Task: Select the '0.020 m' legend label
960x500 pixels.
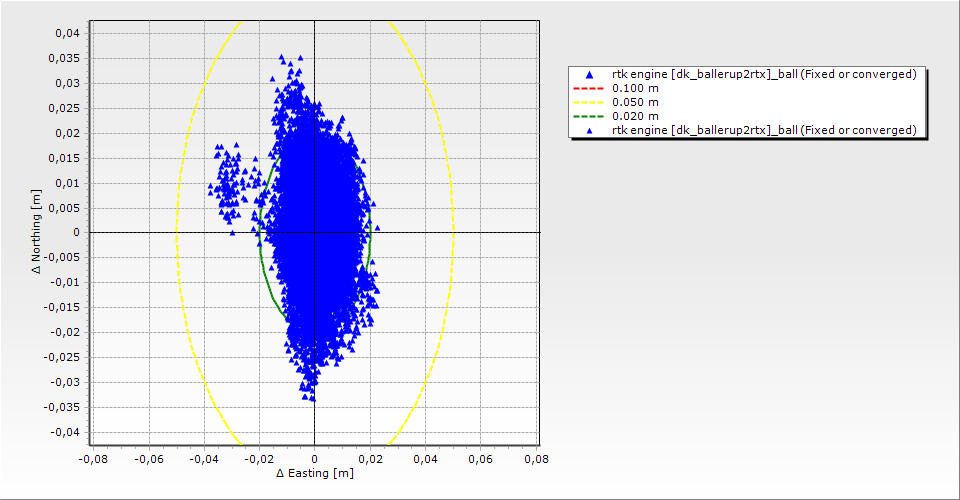Action: point(636,116)
